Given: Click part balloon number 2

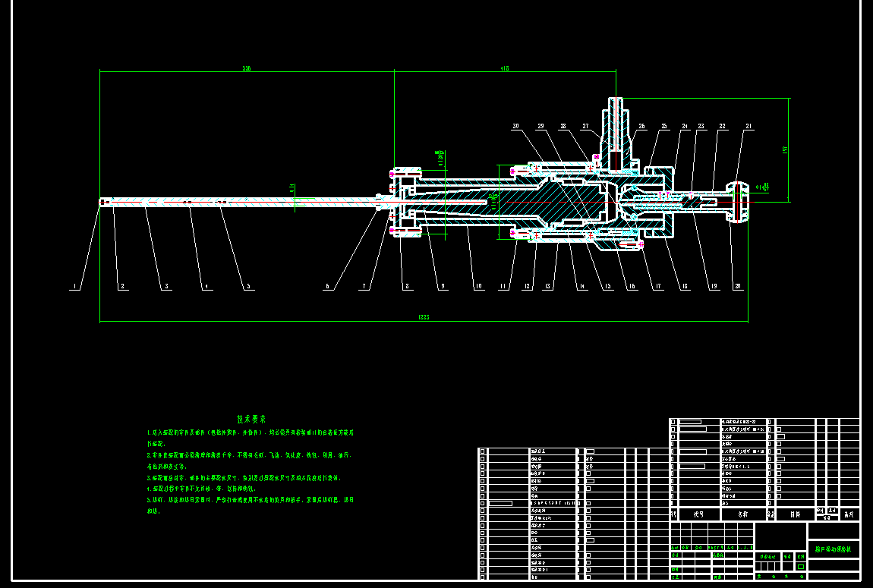Looking at the screenshot, I should pos(122,287).
